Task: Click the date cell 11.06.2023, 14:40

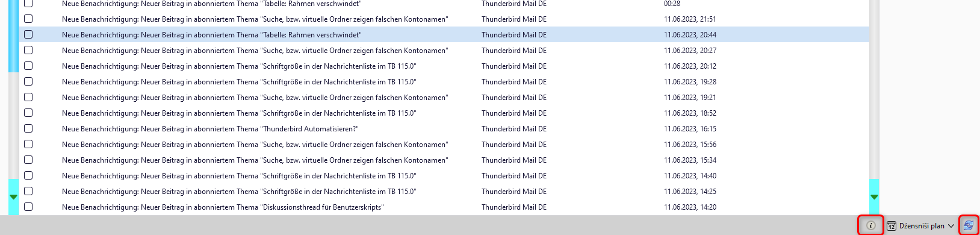Action: click(690, 176)
